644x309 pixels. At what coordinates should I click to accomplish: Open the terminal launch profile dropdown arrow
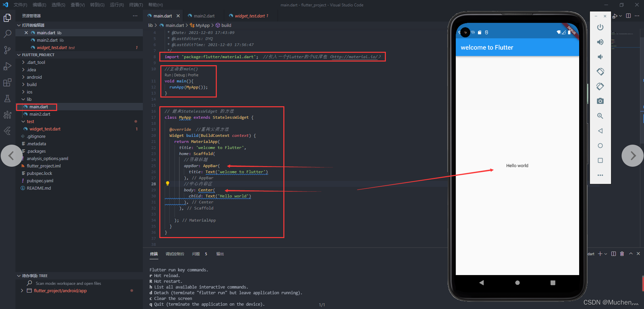606,254
